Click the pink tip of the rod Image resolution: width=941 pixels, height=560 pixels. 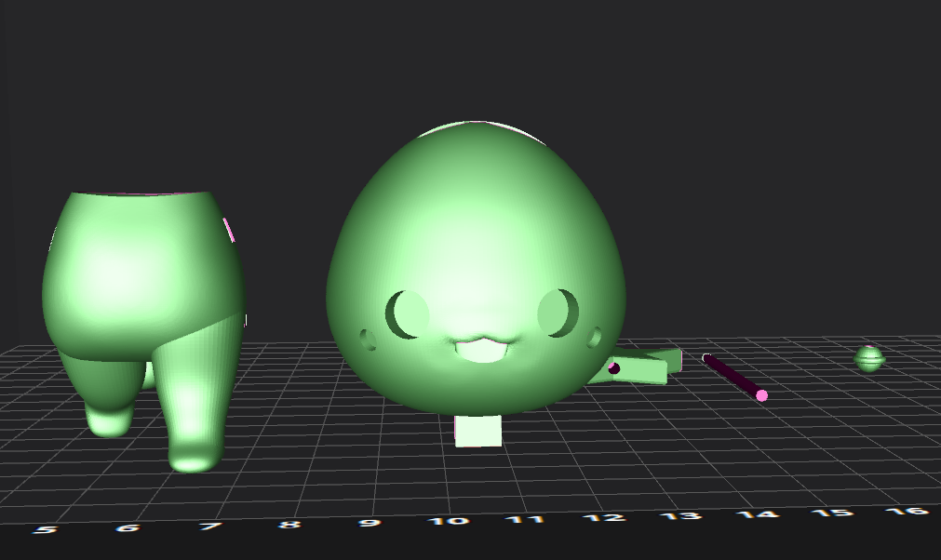click(761, 395)
